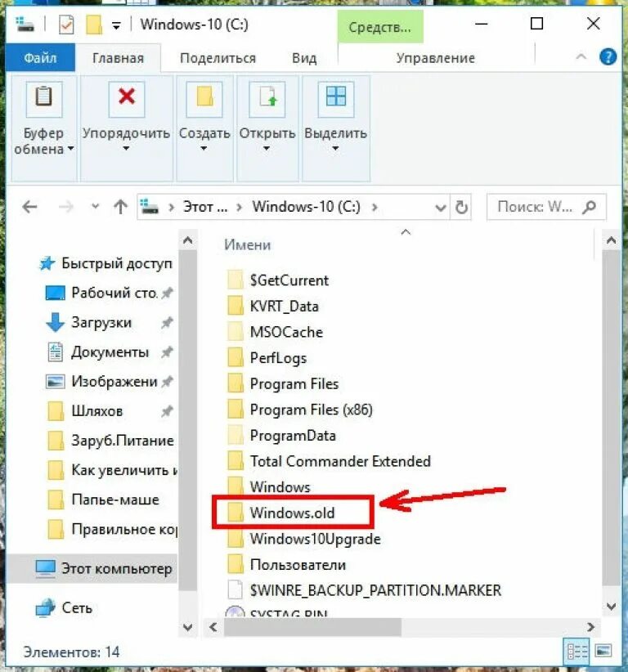Viewport: 628px width, 672px height.
Task: Click Windows-10 (C:) breadcrumb in address bar
Action: tap(306, 207)
